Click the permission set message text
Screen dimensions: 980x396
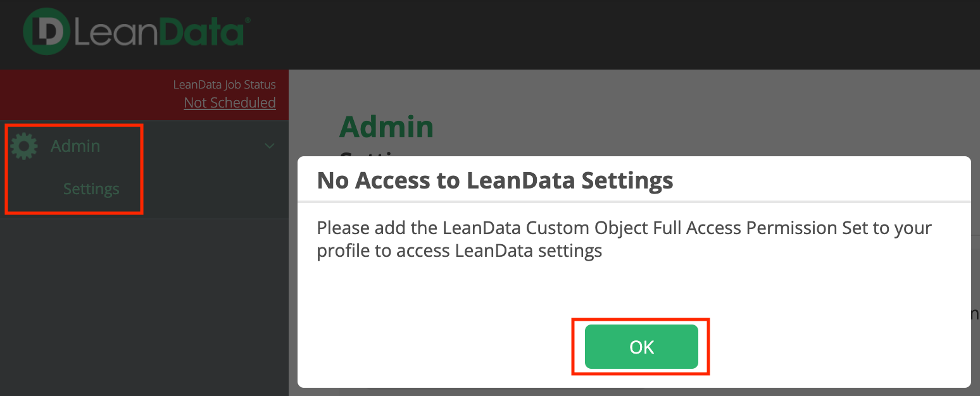click(x=624, y=239)
